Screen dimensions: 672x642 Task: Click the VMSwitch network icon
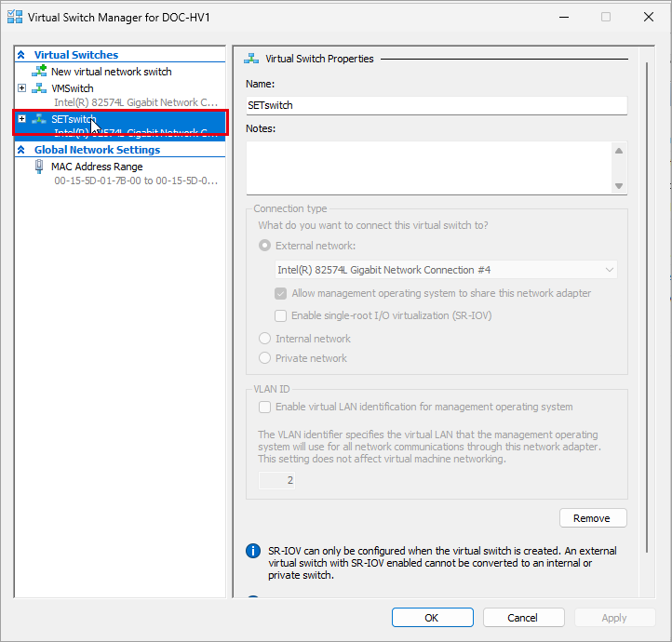[x=39, y=88]
